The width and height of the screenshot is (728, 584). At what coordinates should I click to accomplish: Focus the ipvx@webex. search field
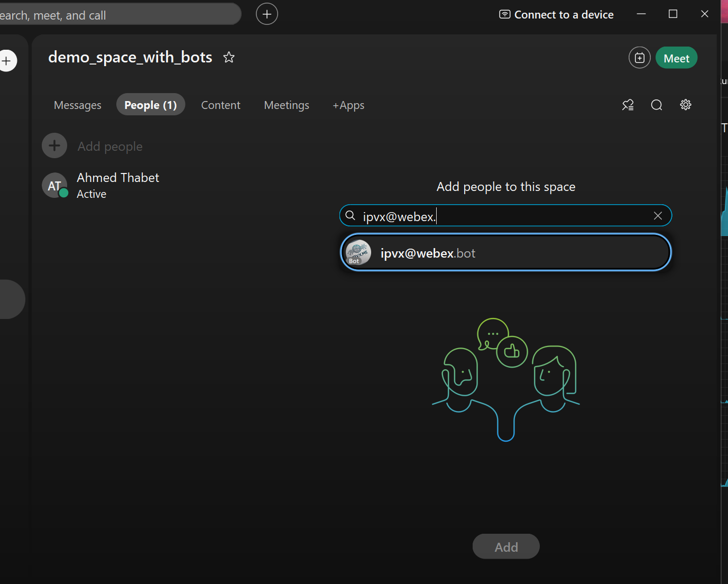pos(502,216)
